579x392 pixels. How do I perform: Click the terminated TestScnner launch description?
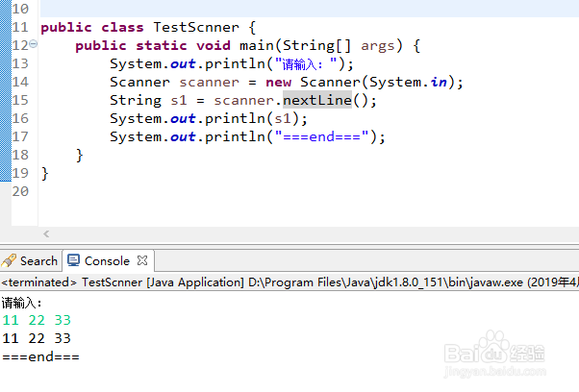click(289, 282)
